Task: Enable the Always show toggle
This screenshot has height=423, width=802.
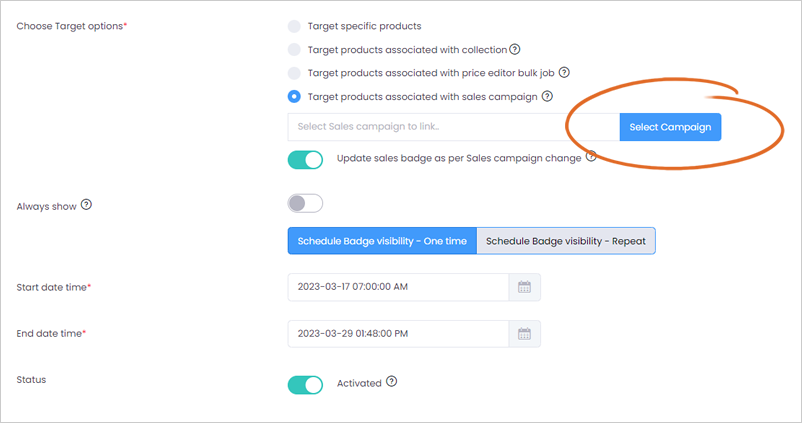Action: point(305,204)
